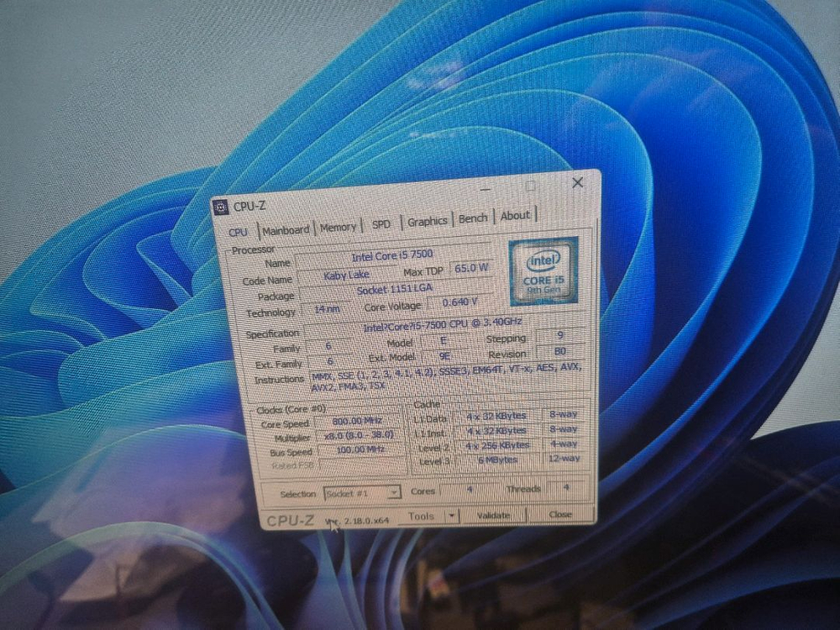Image resolution: width=840 pixels, height=630 pixels.
Task: Click the Core Speed value box
Action: point(357,422)
